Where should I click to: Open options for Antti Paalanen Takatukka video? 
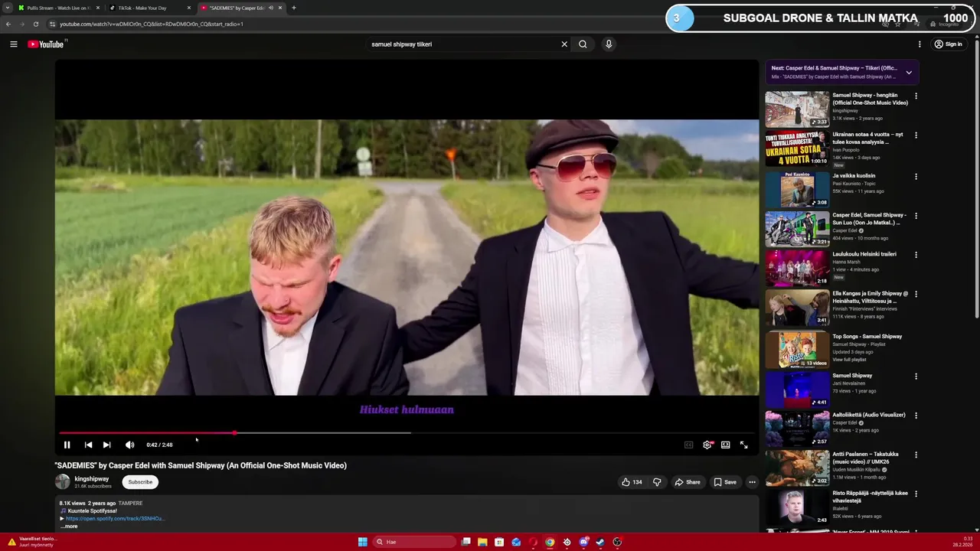[x=916, y=455]
